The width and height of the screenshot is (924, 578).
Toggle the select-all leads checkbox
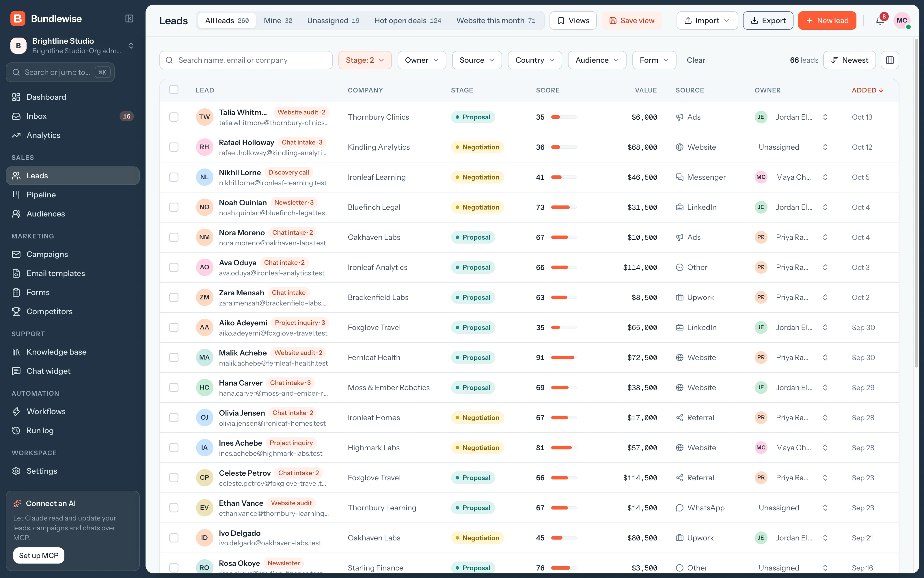click(174, 90)
